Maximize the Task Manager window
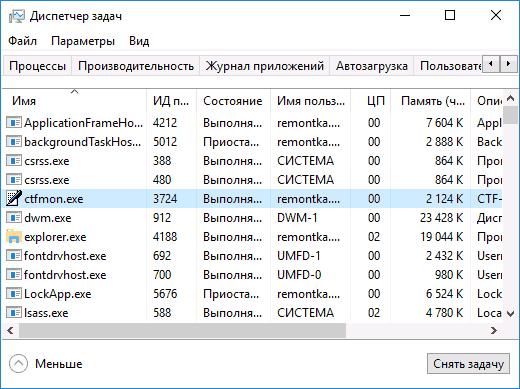520x389 pixels. [450, 15]
